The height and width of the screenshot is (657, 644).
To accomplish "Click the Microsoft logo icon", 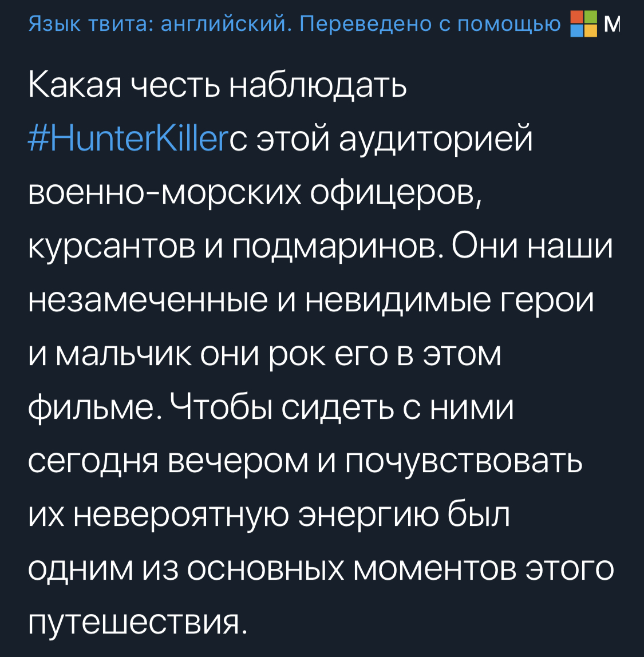I will [583, 23].
